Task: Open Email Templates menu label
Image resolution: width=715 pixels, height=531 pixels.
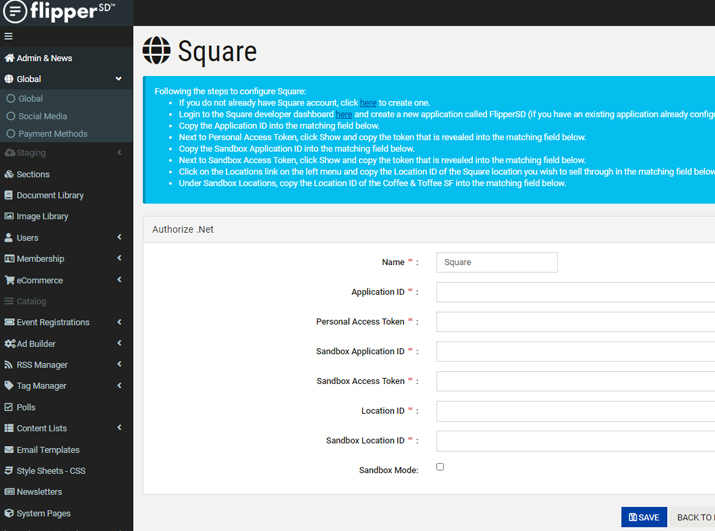Action: click(x=48, y=450)
